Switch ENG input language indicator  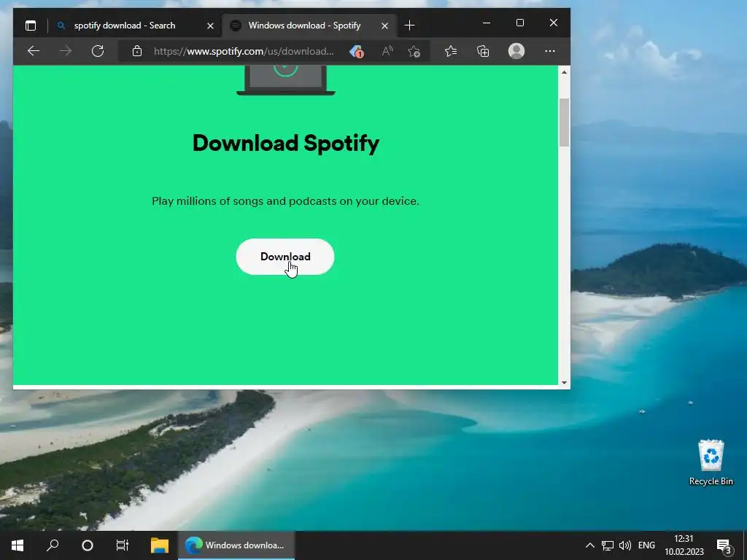(646, 545)
